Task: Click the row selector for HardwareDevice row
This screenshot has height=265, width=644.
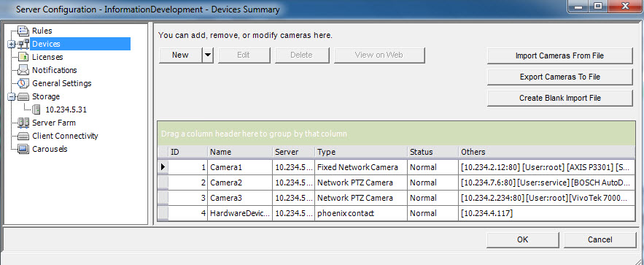Action: click(x=163, y=213)
